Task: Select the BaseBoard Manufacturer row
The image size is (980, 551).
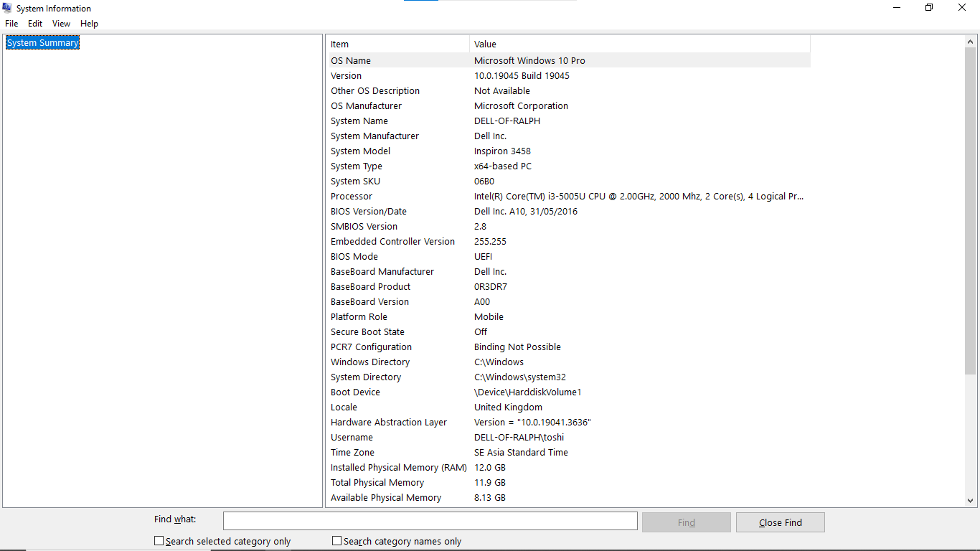Action: point(570,272)
